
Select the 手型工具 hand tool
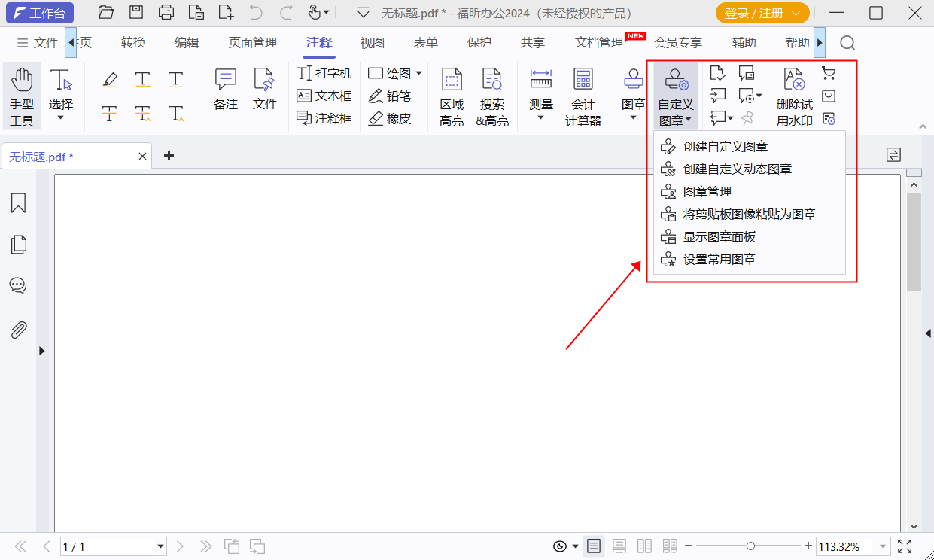pos(22,96)
